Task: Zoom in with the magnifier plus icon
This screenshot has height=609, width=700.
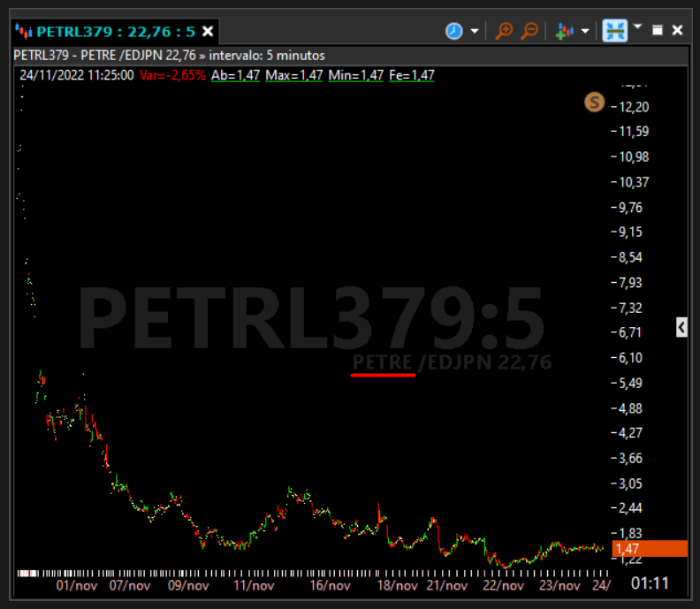Action: click(504, 31)
